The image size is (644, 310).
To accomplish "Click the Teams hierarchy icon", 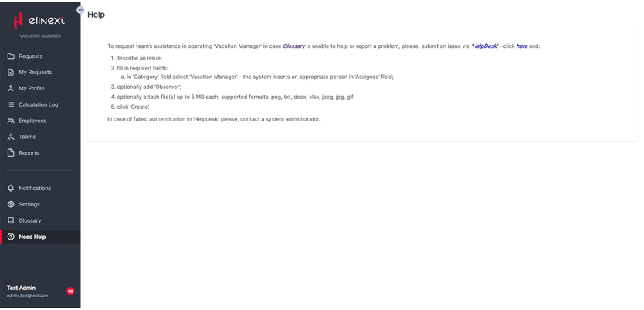I will click(x=11, y=136).
